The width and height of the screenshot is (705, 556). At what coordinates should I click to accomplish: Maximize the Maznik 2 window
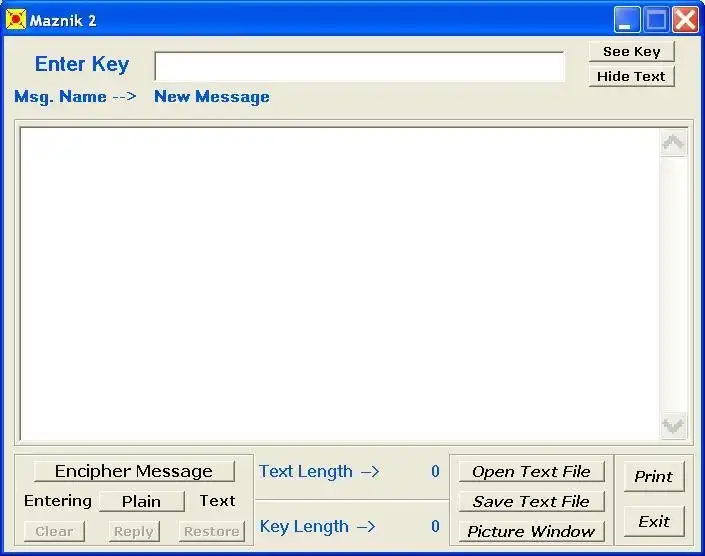point(656,20)
